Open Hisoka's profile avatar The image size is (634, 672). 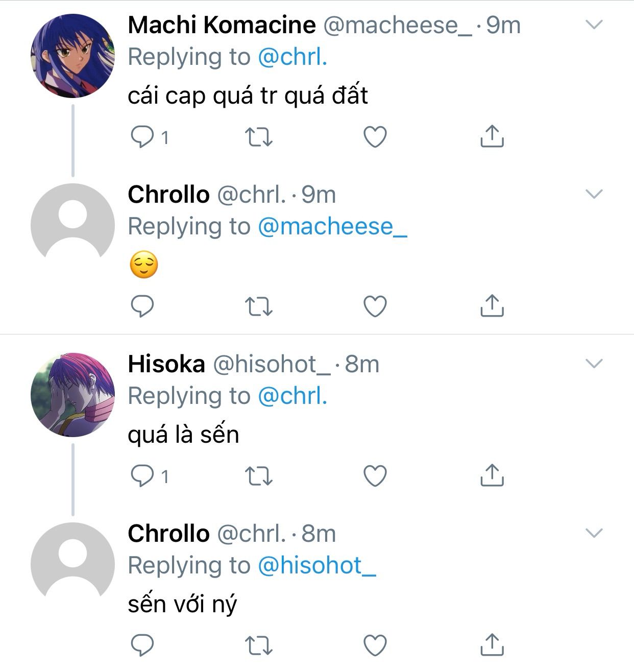(72, 395)
